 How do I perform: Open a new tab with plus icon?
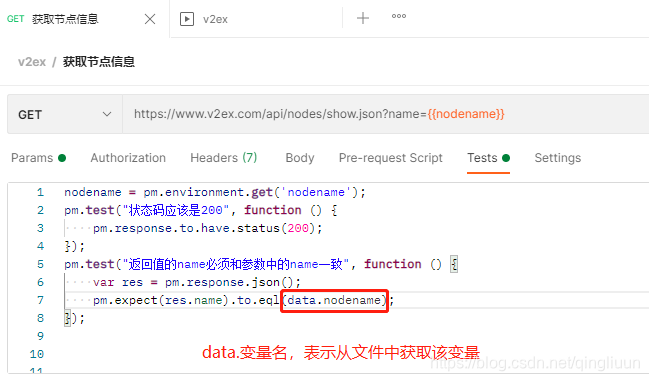tap(363, 18)
